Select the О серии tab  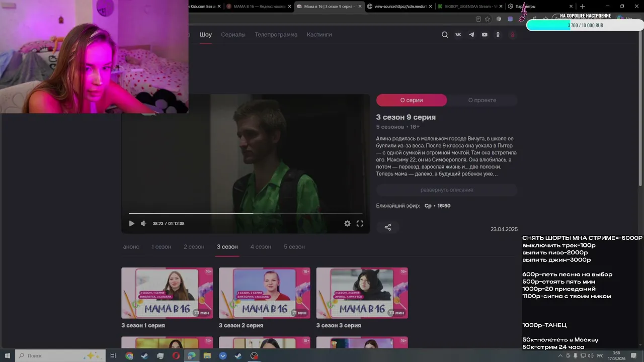(412, 100)
